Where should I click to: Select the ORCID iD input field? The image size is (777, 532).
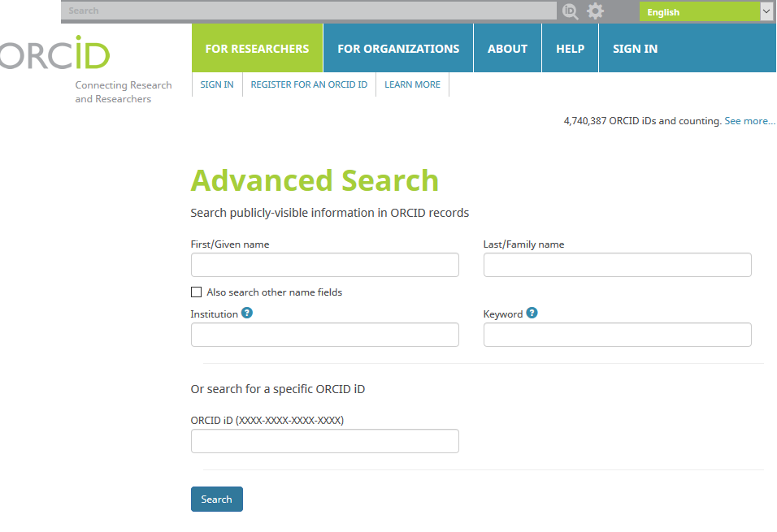(x=324, y=441)
